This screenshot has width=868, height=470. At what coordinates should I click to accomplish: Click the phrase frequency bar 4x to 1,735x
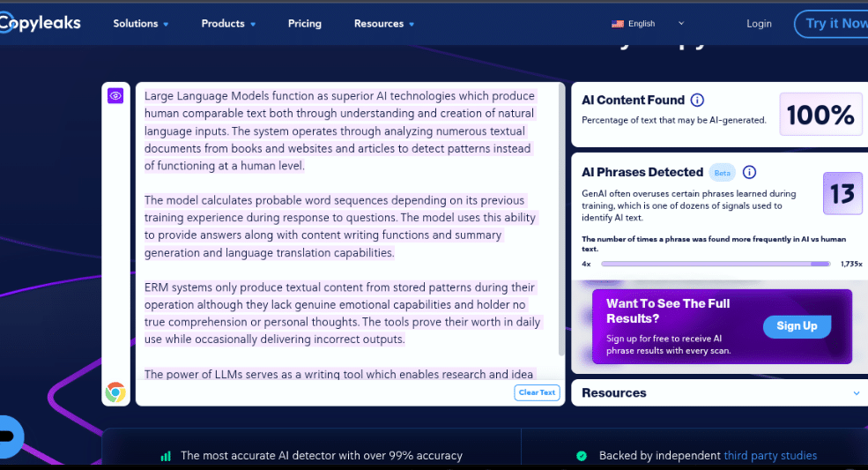coord(716,264)
